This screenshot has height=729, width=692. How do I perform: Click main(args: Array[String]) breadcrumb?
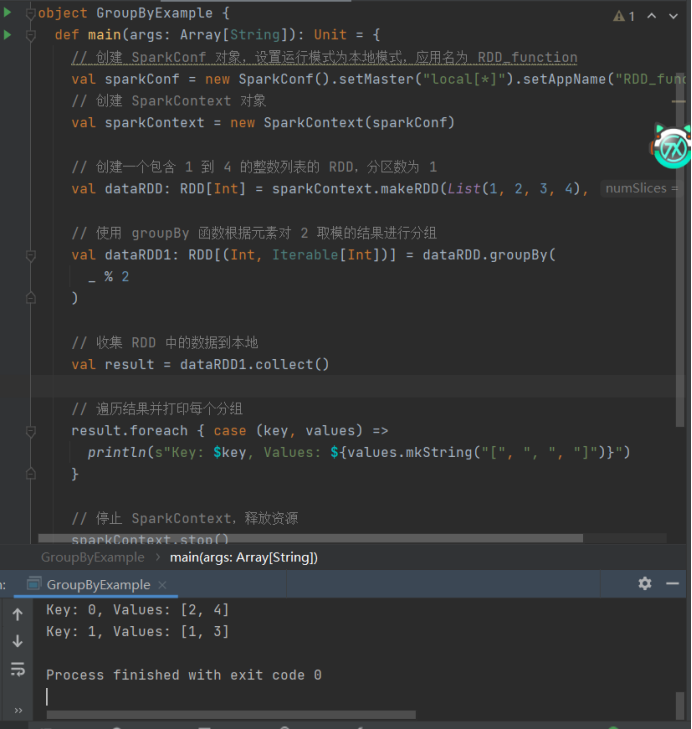(x=244, y=557)
